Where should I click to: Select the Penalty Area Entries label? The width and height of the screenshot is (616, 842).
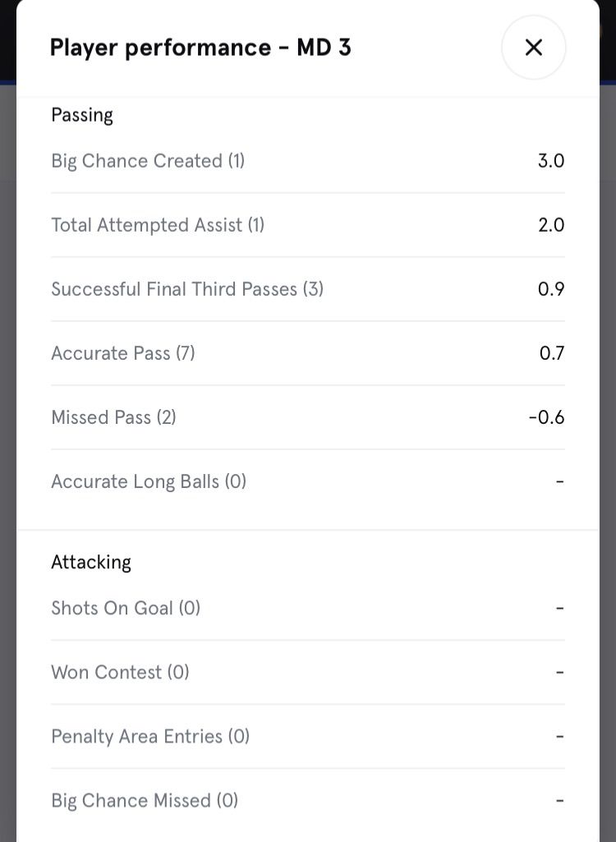(x=150, y=736)
